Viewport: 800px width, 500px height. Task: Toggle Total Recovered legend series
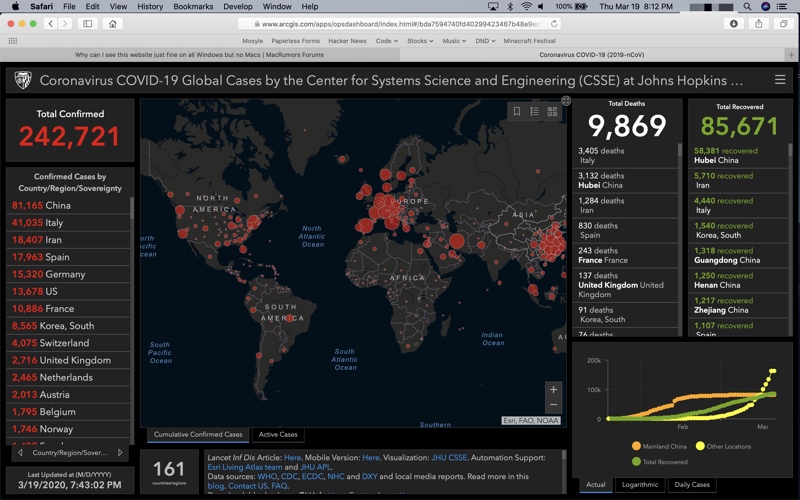[659, 462]
